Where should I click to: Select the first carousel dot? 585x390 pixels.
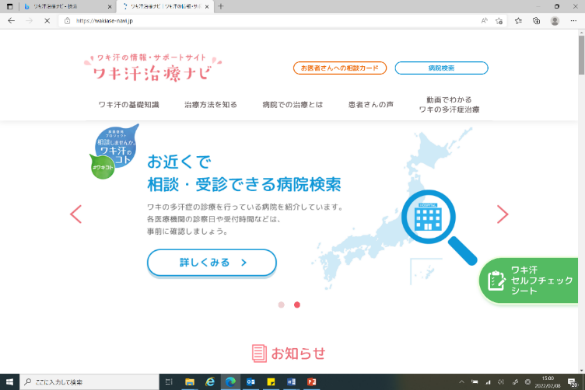click(x=281, y=305)
